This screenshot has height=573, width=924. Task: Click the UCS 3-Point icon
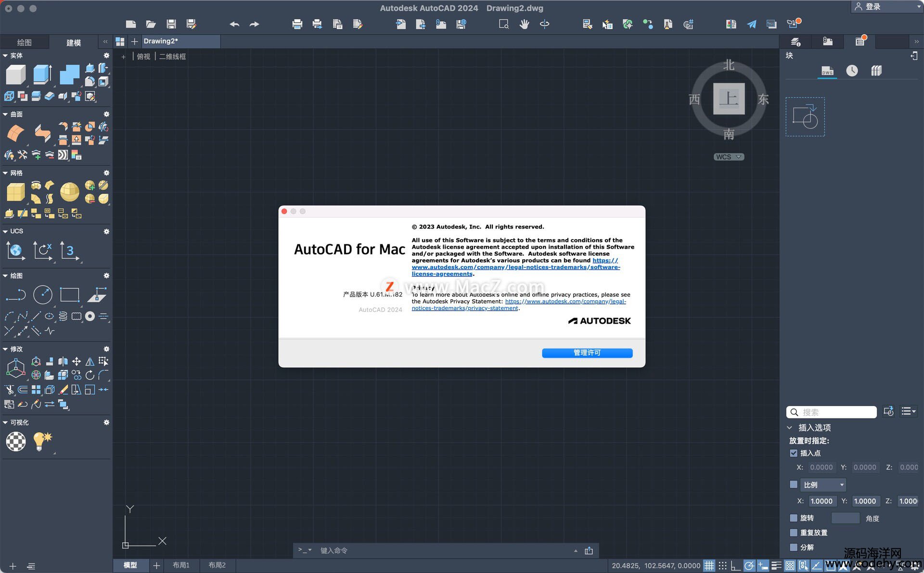[69, 251]
